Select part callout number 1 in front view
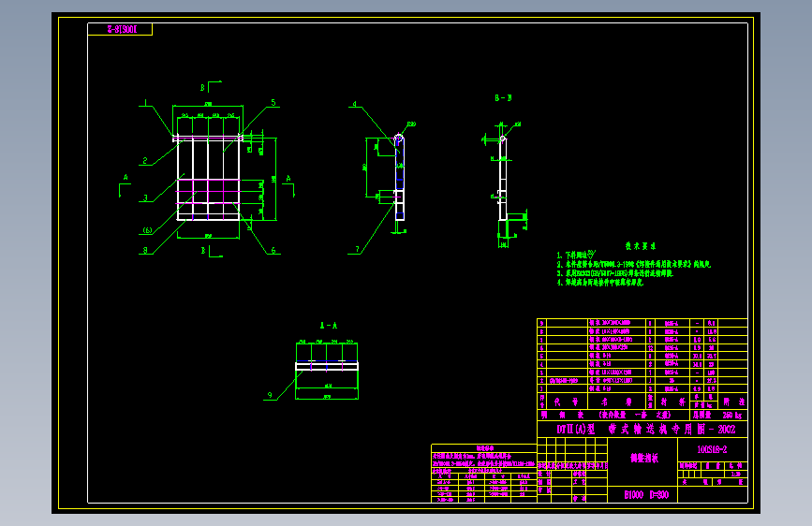The height and width of the screenshot is (526, 812). [146, 103]
